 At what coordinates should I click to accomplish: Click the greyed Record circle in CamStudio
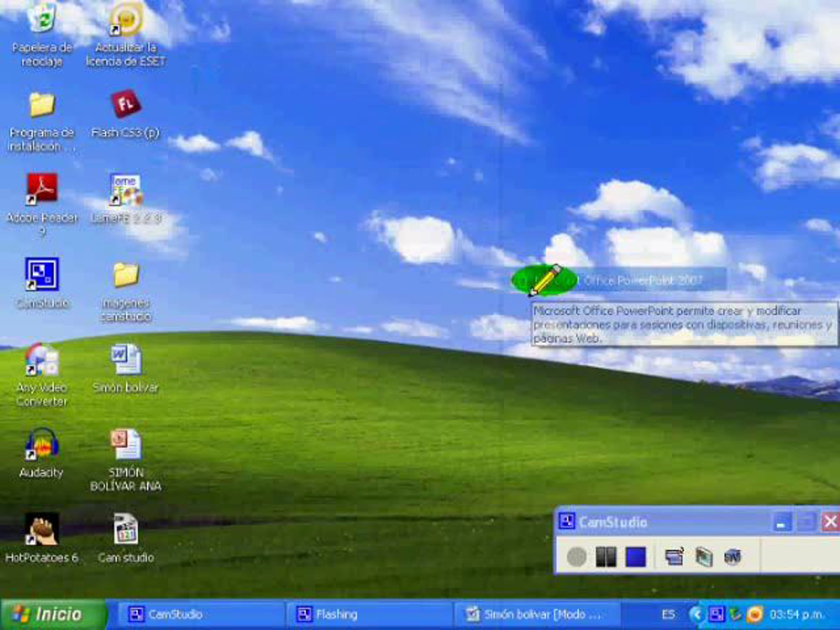(x=576, y=557)
